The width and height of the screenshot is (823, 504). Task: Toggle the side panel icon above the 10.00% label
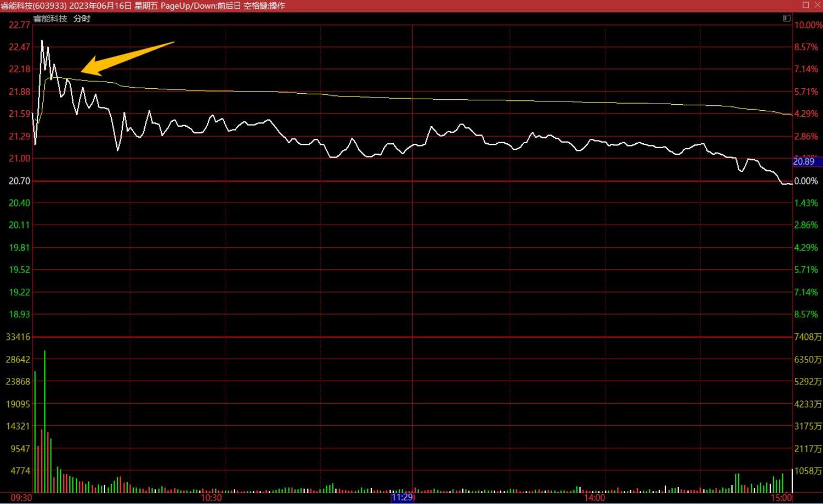click(786, 18)
